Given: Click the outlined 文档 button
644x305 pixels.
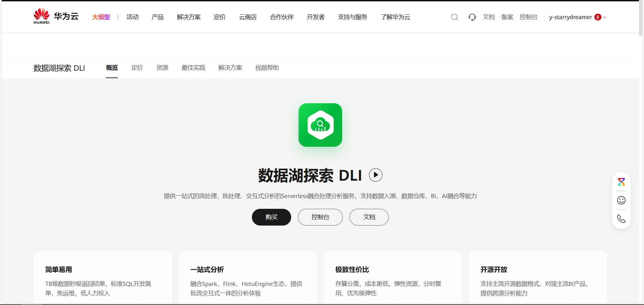Looking at the screenshot, I should pyautogui.click(x=369, y=217).
